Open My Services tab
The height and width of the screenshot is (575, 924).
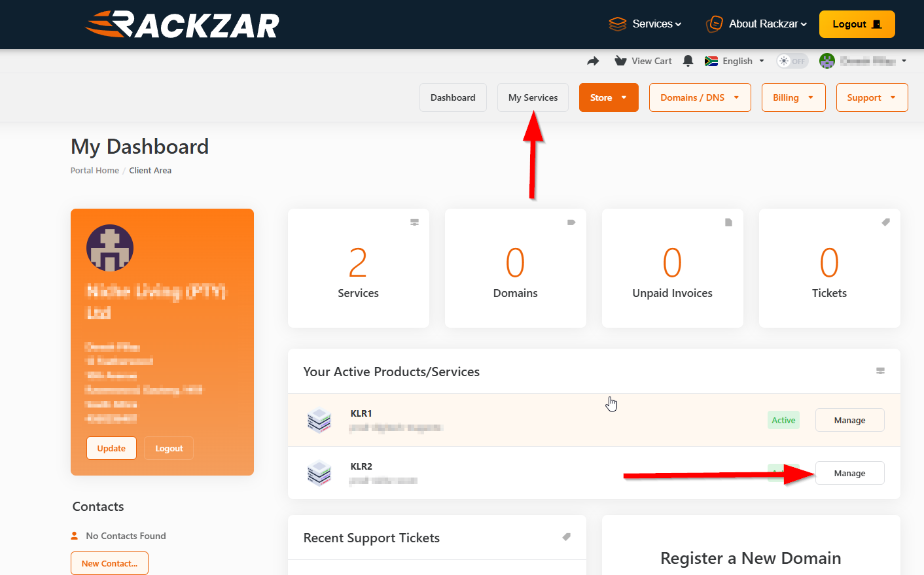[533, 97]
